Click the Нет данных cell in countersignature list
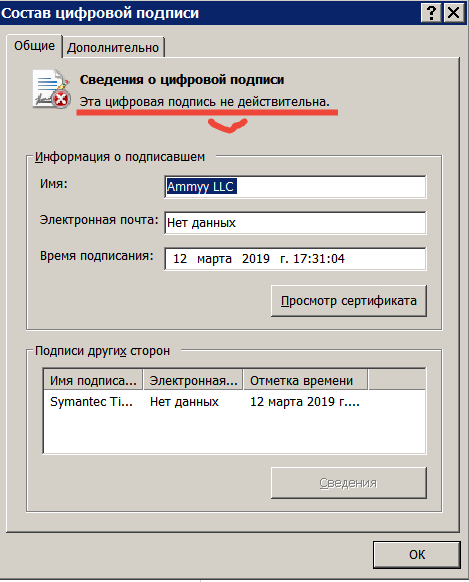Screen dimensions: 469x582 pos(184,402)
